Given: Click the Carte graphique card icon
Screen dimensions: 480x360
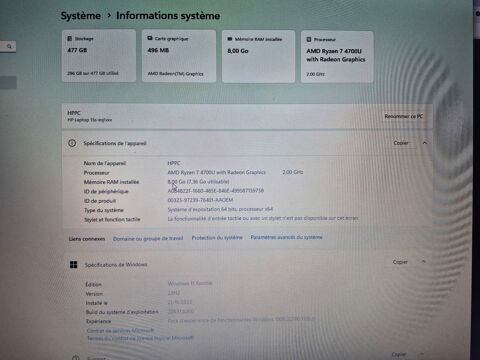Looking at the screenshot, I should (x=150, y=39).
